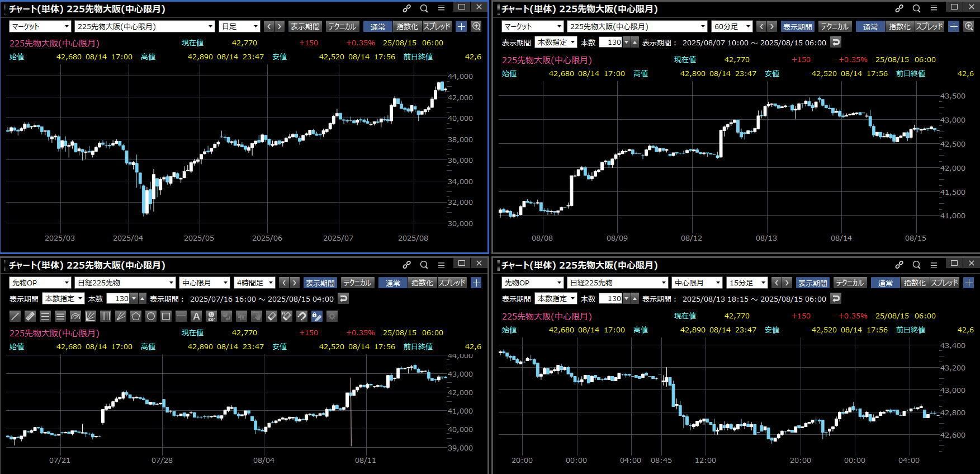Select the circle drawing tool
Viewport: 980px width, 474px height.
pos(151,316)
